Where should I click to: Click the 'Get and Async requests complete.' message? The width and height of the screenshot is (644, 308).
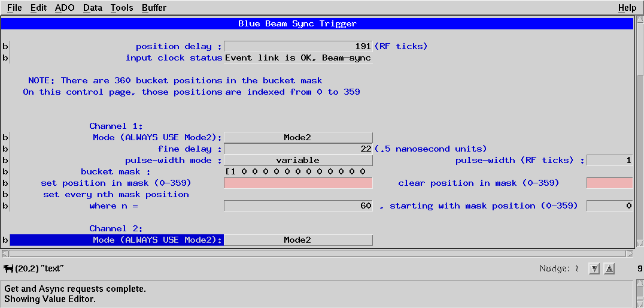pos(75,289)
